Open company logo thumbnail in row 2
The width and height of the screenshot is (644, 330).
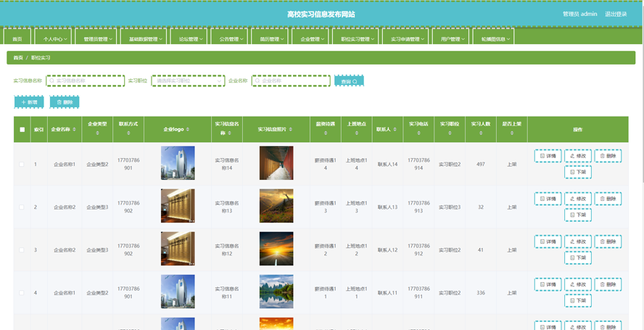pos(178,206)
